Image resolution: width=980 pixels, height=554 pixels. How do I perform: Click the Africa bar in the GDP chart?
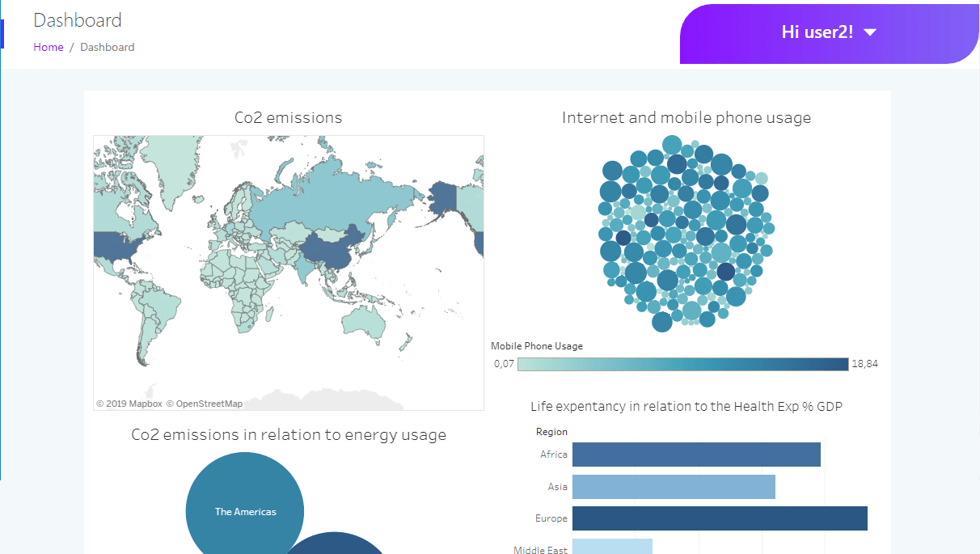(695, 454)
